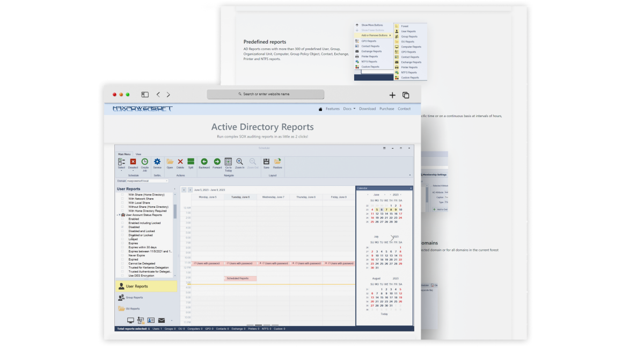Collapse the User Account Status Reports node

pyautogui.click(x=118, y=215)
